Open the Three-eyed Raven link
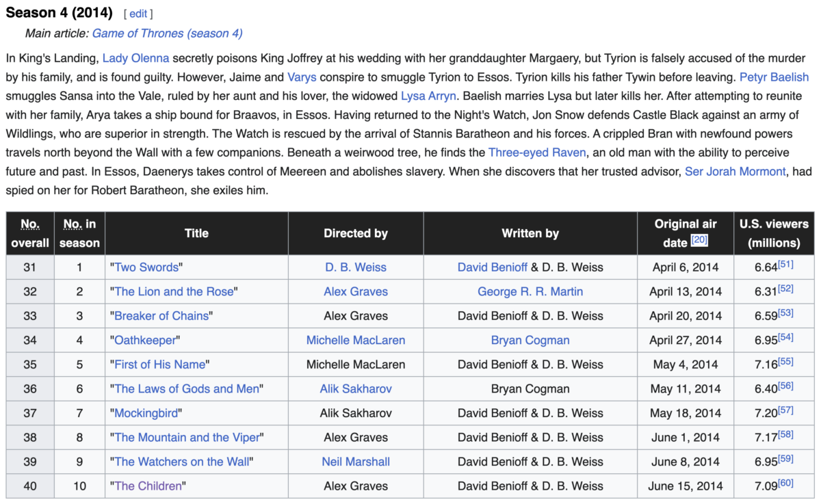The image size is (821, 504). 537,152
